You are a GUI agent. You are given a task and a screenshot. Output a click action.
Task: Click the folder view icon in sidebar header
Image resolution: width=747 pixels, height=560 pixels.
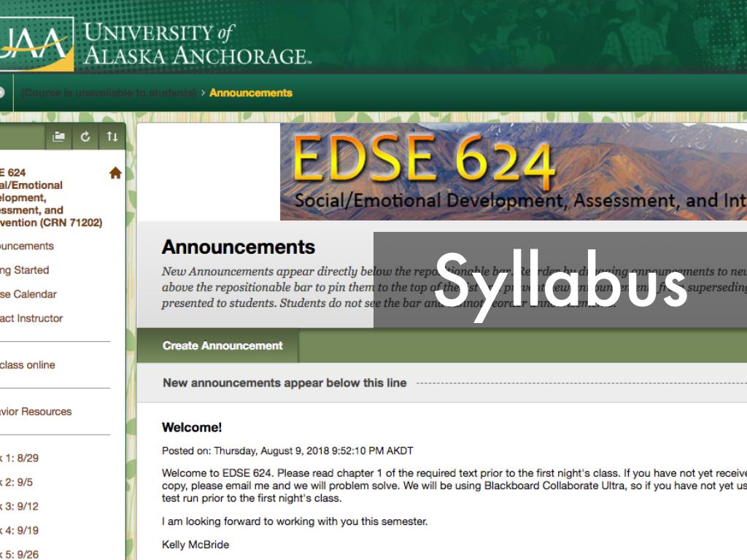click(x=59, y=136)
